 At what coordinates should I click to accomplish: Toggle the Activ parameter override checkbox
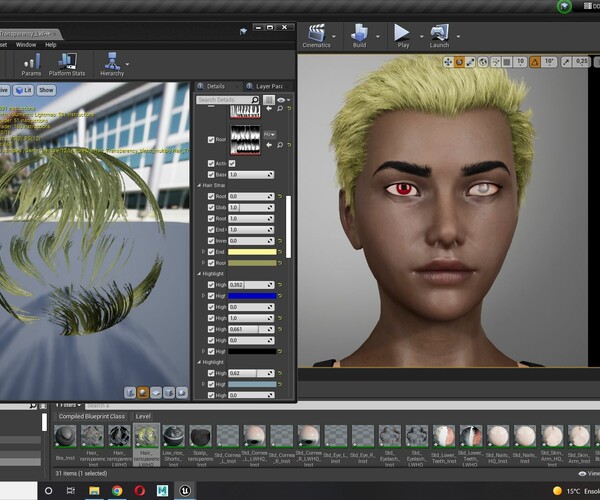211,163
